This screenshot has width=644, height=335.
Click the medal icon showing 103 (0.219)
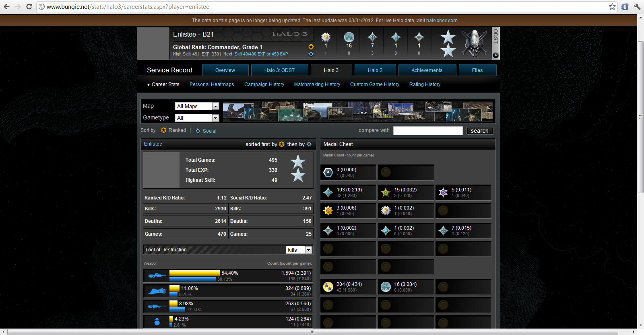328,193
